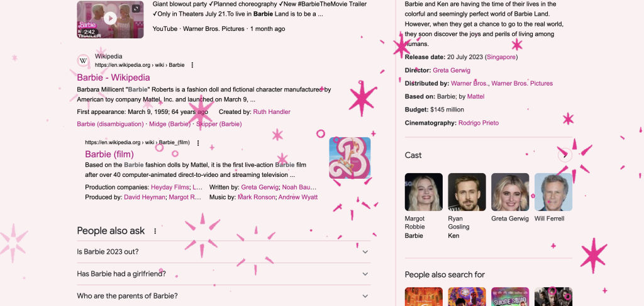Open the Wikipedia favicon icon
Image resolution: width=644 pixels, height=306 pixels.
pos(84,61)
